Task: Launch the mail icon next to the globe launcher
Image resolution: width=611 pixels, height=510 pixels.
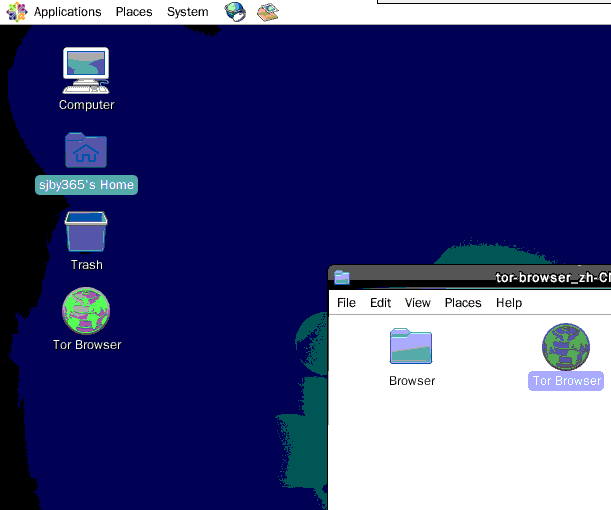Action: 268,12
